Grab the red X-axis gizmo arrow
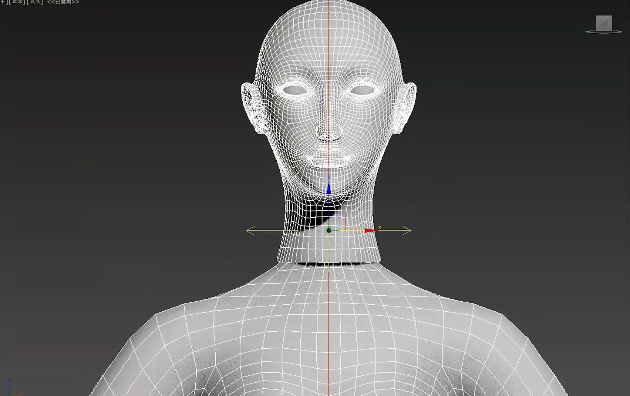 pyautogui.click(x=370, y=231)
